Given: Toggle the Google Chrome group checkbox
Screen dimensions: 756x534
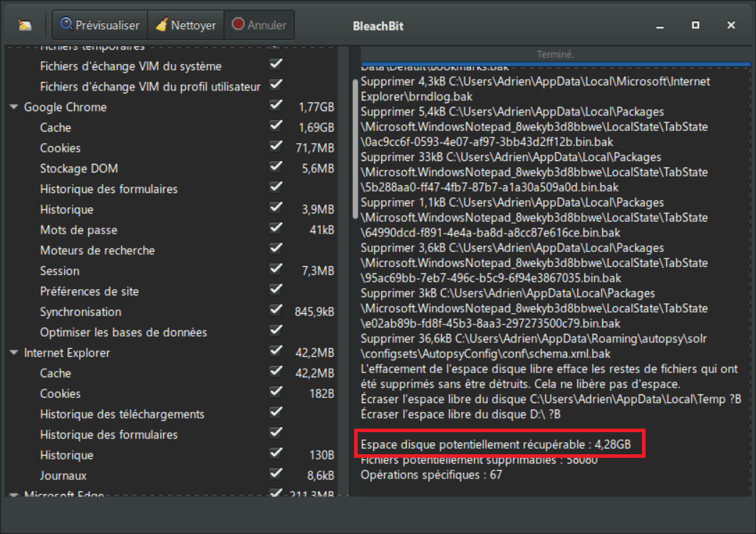Looking at the screenshot, I should (276, 105).
